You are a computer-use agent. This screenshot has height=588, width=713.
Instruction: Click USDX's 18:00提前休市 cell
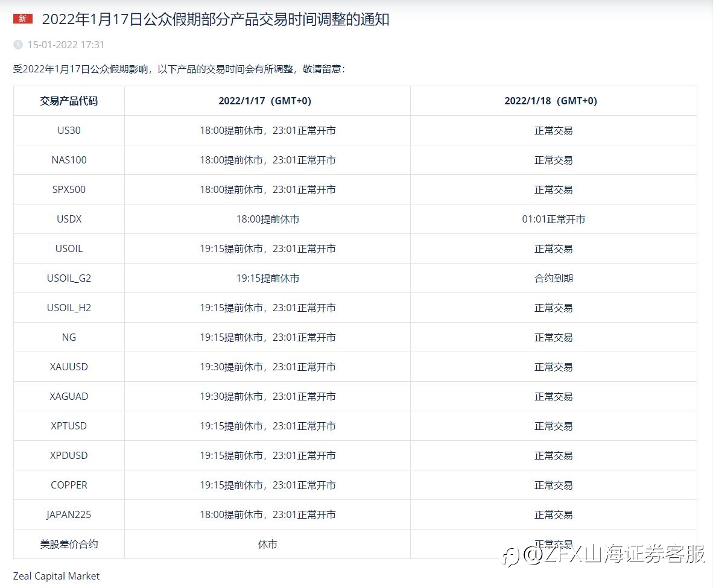click(x=268, y=219)
